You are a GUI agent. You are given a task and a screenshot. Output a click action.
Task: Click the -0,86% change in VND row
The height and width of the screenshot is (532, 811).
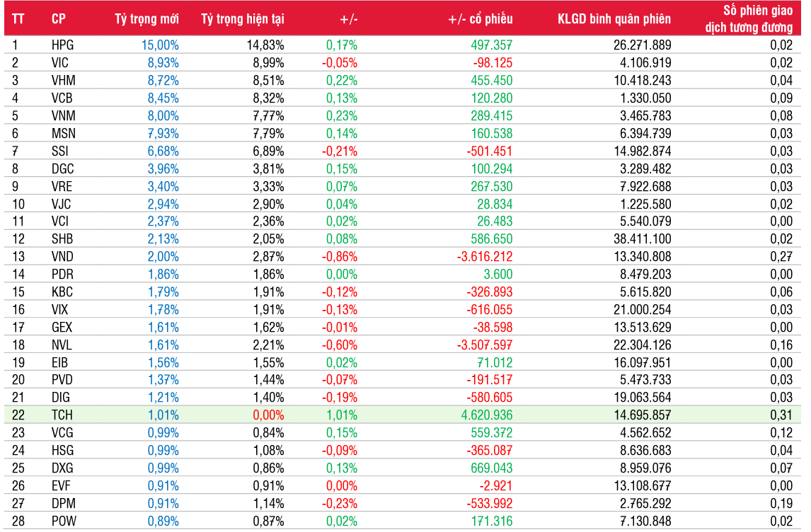tap(340, 256)
